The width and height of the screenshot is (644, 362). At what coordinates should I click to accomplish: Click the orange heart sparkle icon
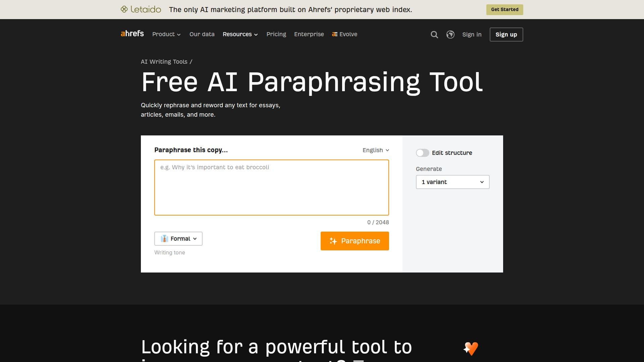pos(471,349)
